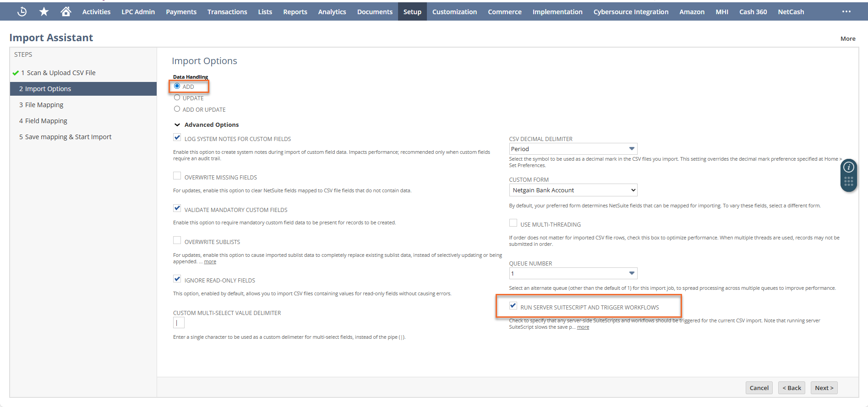The height and width of the screenshot is (407, 868).
Task: Uncheck Run Server SuiteScript and Trigger Workflows
Action: 513,306
